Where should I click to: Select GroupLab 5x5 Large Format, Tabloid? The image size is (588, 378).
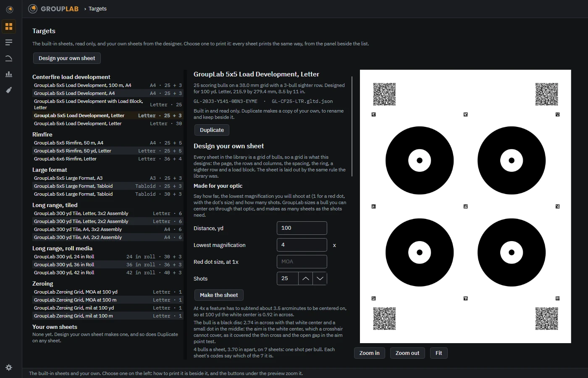pyautogui.click(x=108, y=186)
